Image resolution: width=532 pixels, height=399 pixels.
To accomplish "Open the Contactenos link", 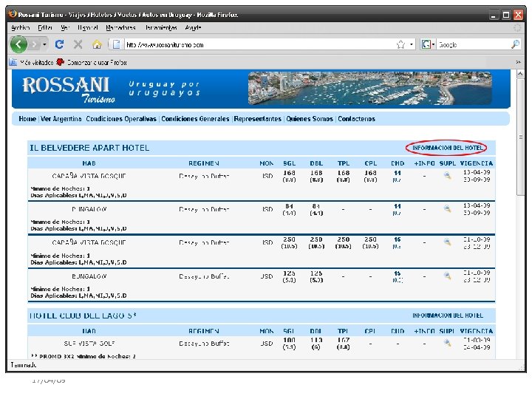I will pyautogui.click(x=356, y=119).
